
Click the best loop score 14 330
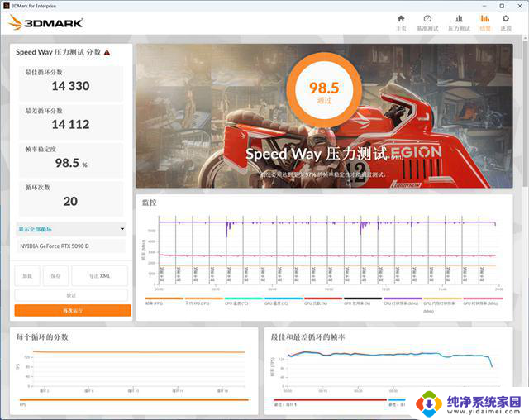70,86
